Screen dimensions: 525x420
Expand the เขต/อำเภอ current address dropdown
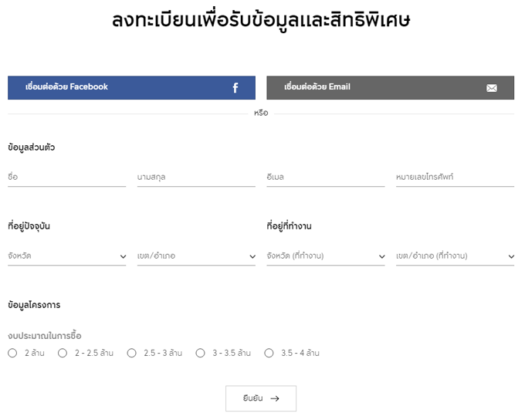(196, 256)
